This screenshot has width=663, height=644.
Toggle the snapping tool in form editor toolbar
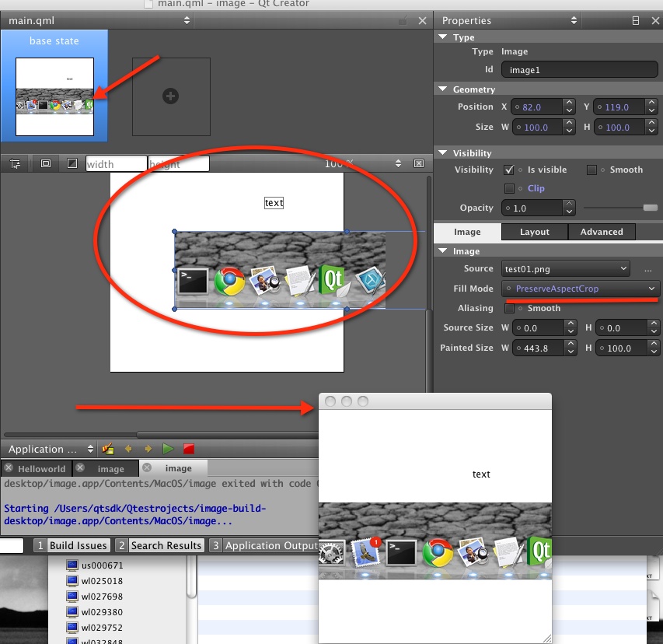click(x=16, y=164)
